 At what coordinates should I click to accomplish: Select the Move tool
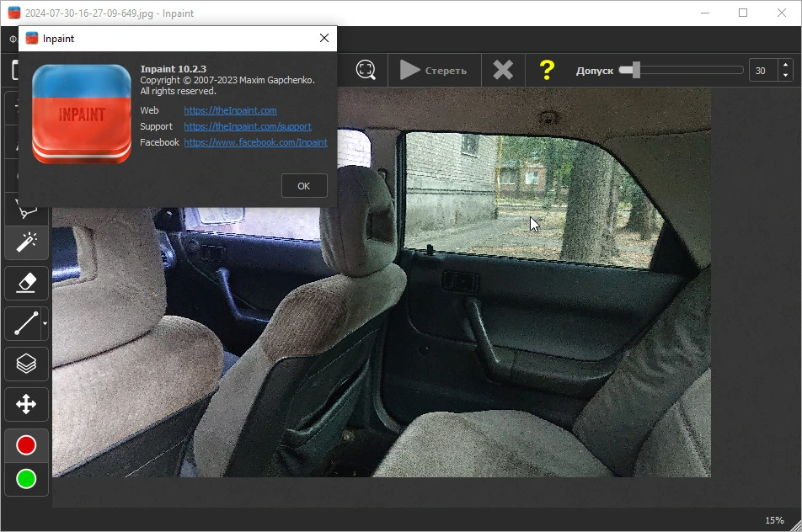click(27, 404)
